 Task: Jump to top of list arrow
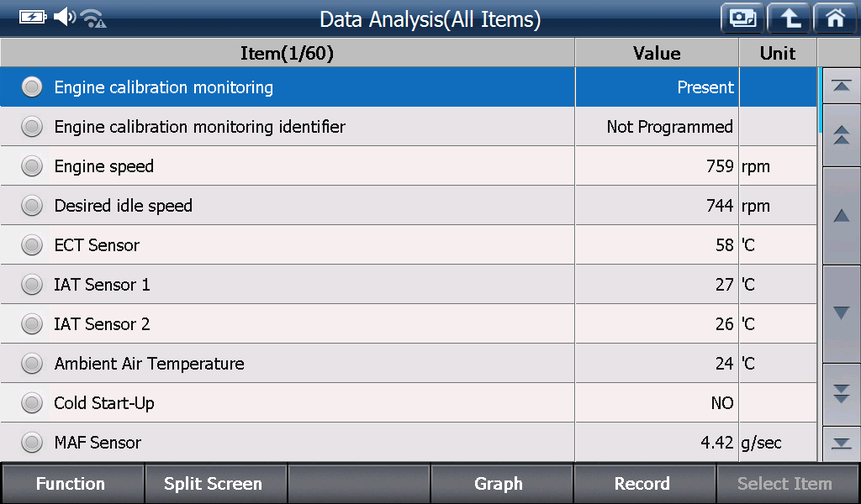[x=841, y=86]
